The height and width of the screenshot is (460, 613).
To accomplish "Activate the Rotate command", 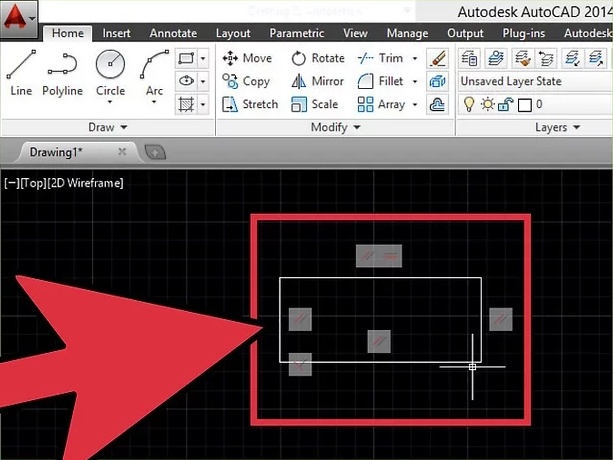I will click(x=318, y=58).
